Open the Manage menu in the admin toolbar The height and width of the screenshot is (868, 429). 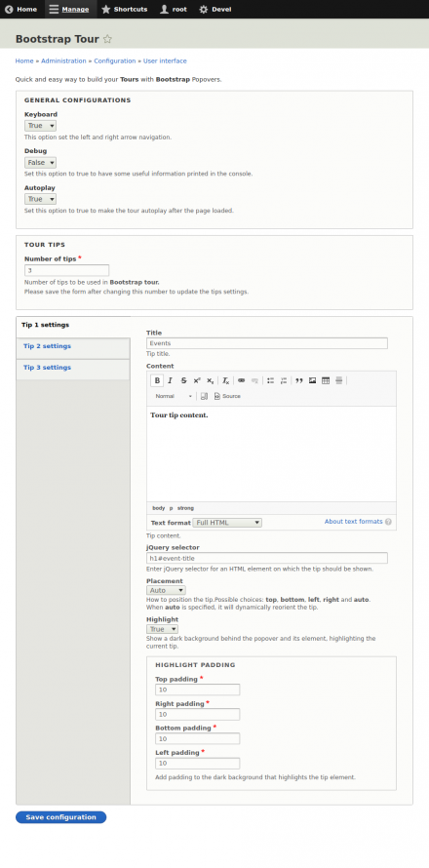tap(70, 10)
